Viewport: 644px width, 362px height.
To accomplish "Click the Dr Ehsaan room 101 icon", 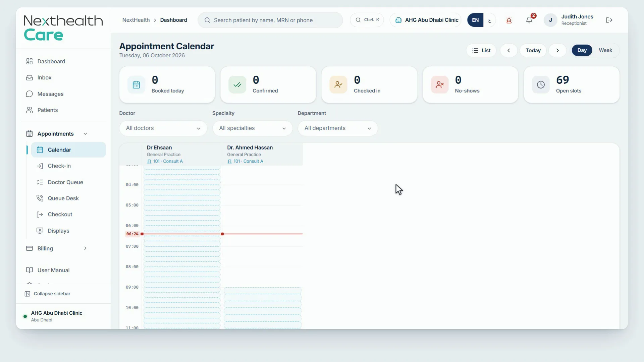I will [x=149, y=162].
